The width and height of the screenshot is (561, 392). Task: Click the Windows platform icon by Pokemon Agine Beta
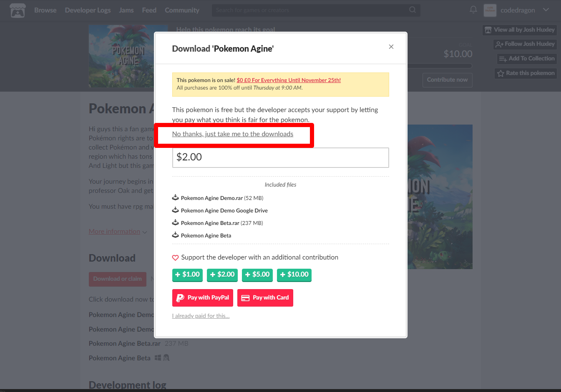(158, 357)
